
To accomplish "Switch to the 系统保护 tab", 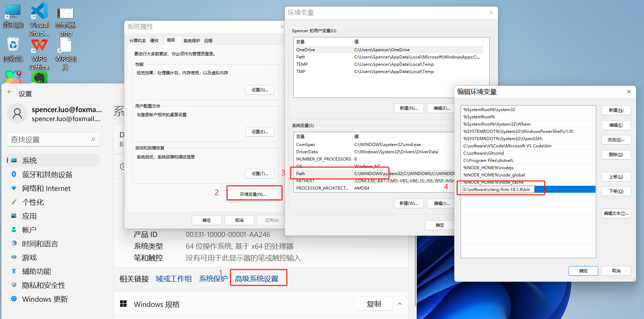I will pyautogui.click(x=191, y=41).
